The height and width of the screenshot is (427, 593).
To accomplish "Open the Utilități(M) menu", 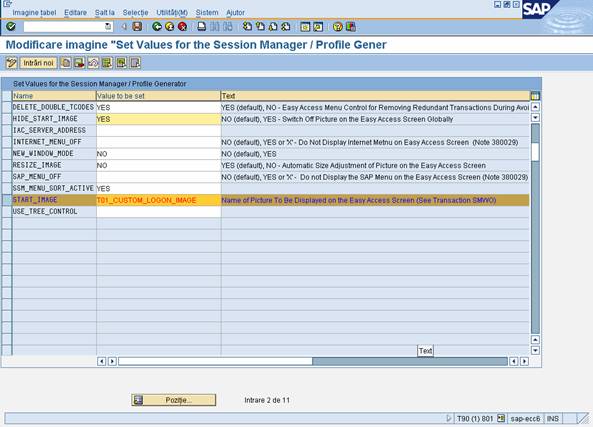I will point(172,12).
